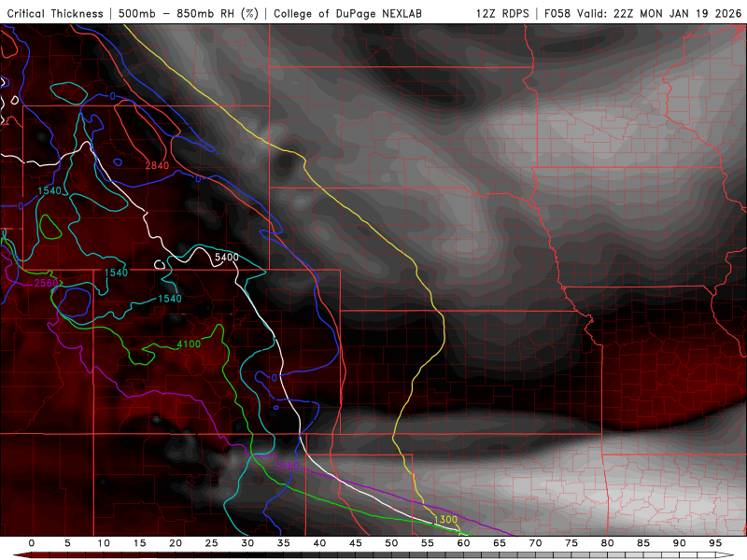Screen dimensions: 747x560
Task: Click the 60 value on the color bar
Action: 463,543
